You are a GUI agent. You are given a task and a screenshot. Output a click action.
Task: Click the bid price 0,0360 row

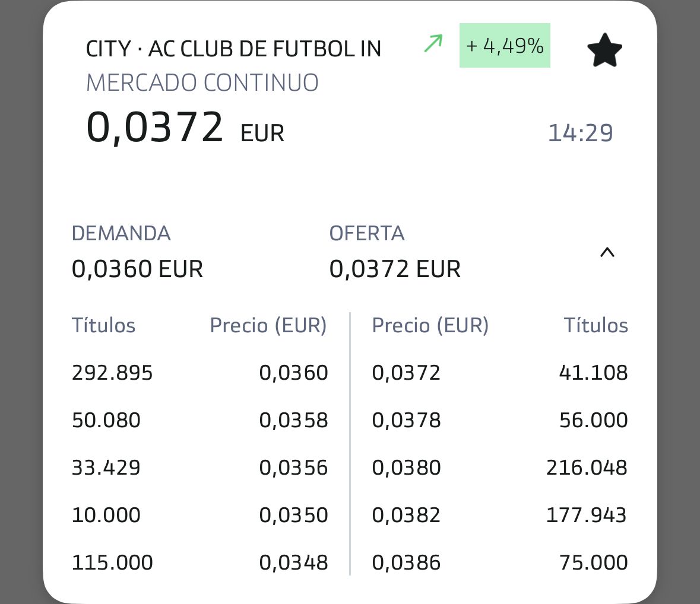[x=293, y=373]
